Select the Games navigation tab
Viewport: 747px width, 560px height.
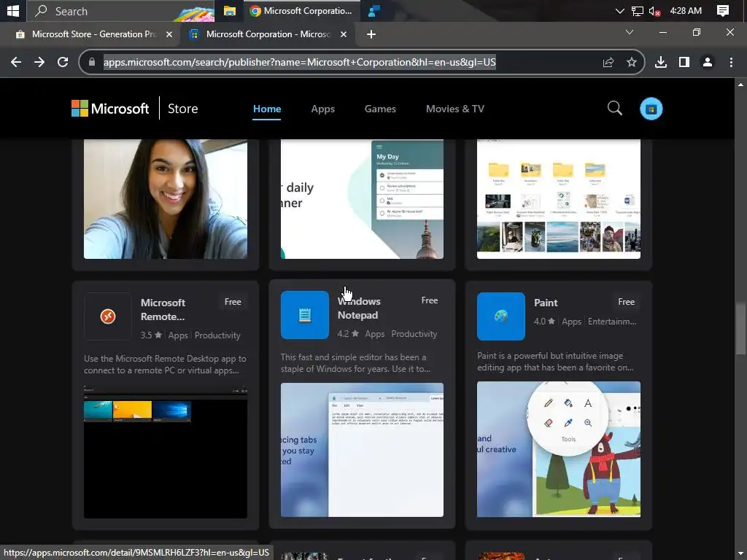[x=380, y=109]
